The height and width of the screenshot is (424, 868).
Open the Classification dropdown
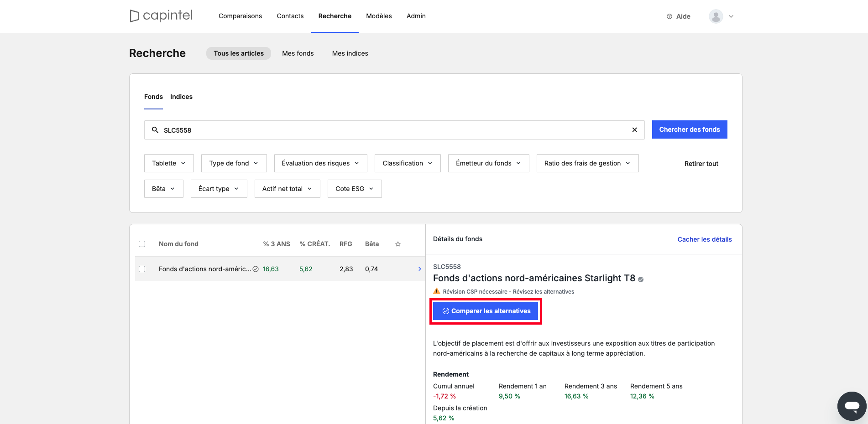(x=408, y=163)
